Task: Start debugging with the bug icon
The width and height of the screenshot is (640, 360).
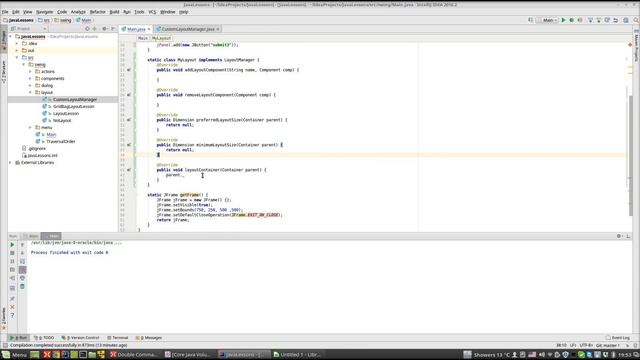Action: (571, 20)
